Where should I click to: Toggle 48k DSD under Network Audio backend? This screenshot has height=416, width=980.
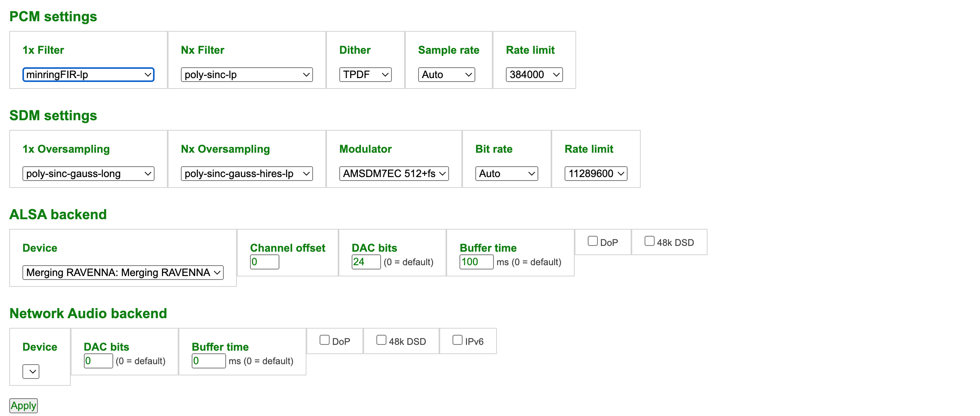pyautogui.click(x=381, y=340)
